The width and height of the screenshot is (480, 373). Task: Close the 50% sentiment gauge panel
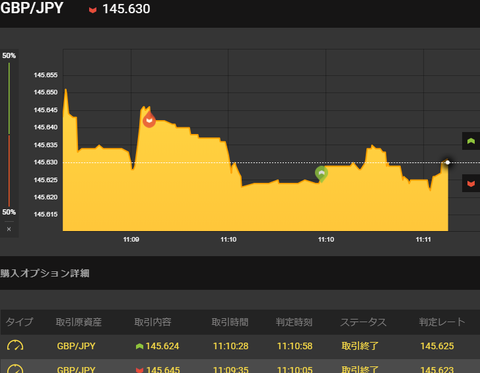click(9, 229)
